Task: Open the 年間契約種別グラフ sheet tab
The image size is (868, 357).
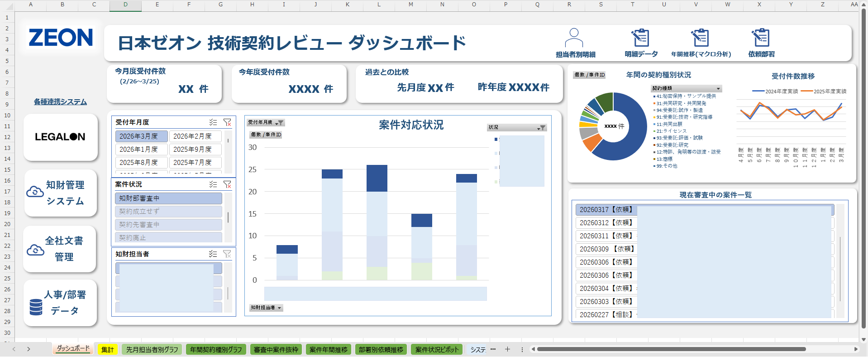Action: pyautogui.click(x=216, y=350)
